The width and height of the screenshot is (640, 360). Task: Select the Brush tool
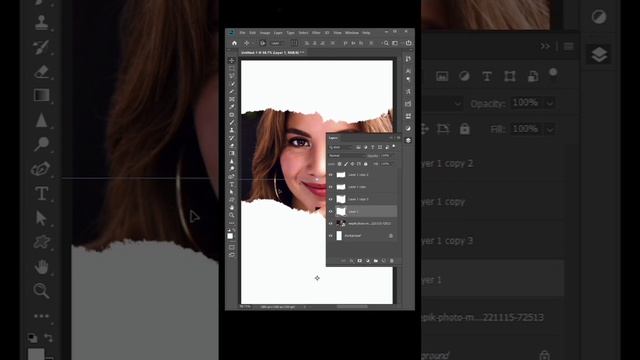[x=231, y=122]
